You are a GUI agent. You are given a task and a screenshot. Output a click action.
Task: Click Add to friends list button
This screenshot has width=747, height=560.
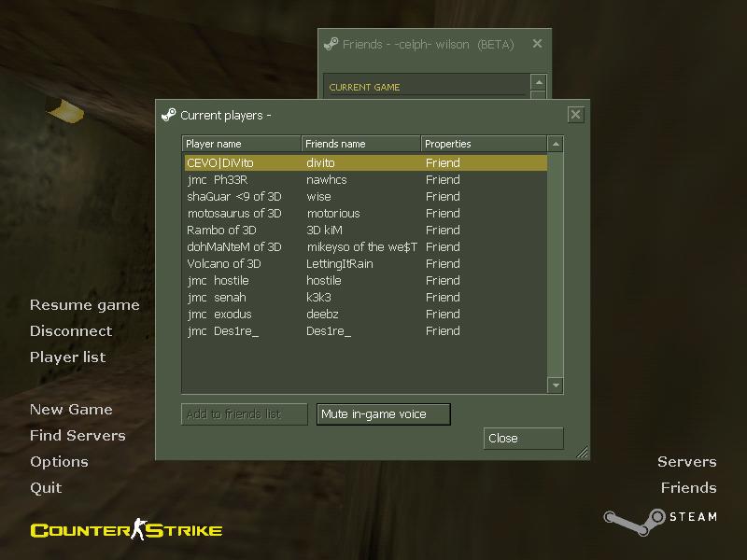[x=245, y=414]
